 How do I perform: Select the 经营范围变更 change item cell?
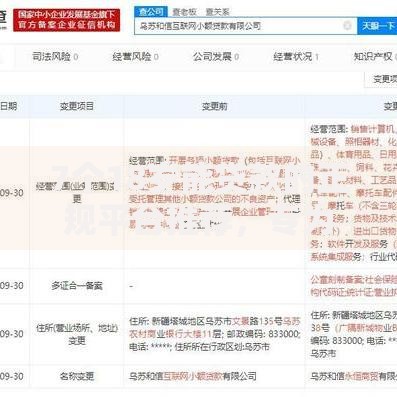77,193
